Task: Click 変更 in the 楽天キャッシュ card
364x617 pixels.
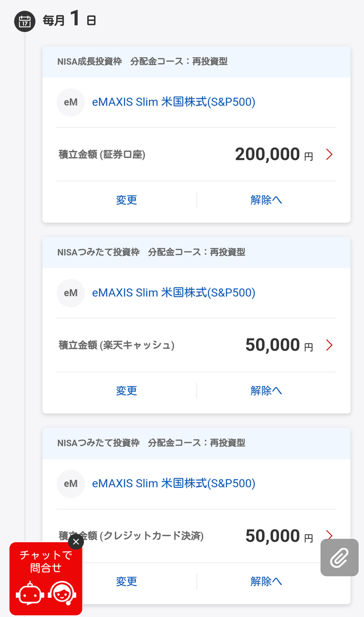Action: point(127,390)
